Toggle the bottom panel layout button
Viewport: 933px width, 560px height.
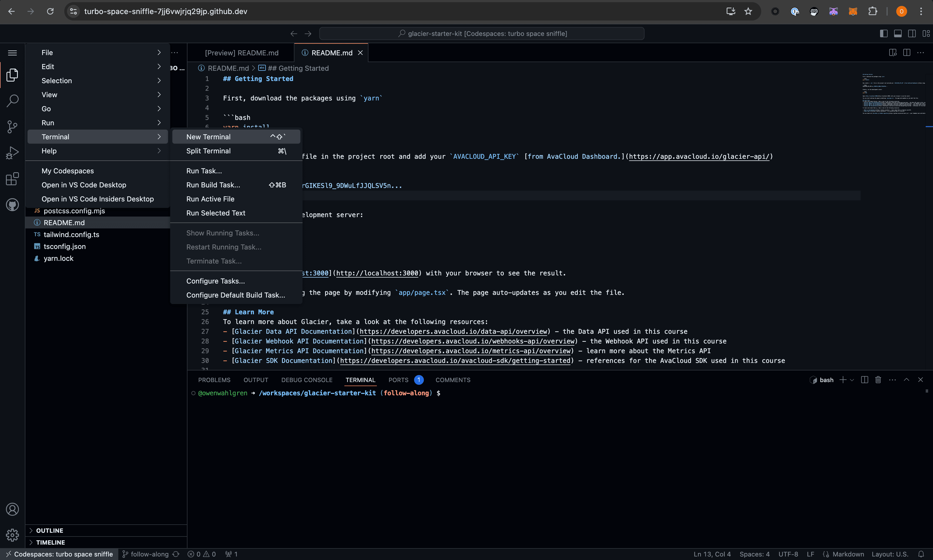(x=898, y=33)
